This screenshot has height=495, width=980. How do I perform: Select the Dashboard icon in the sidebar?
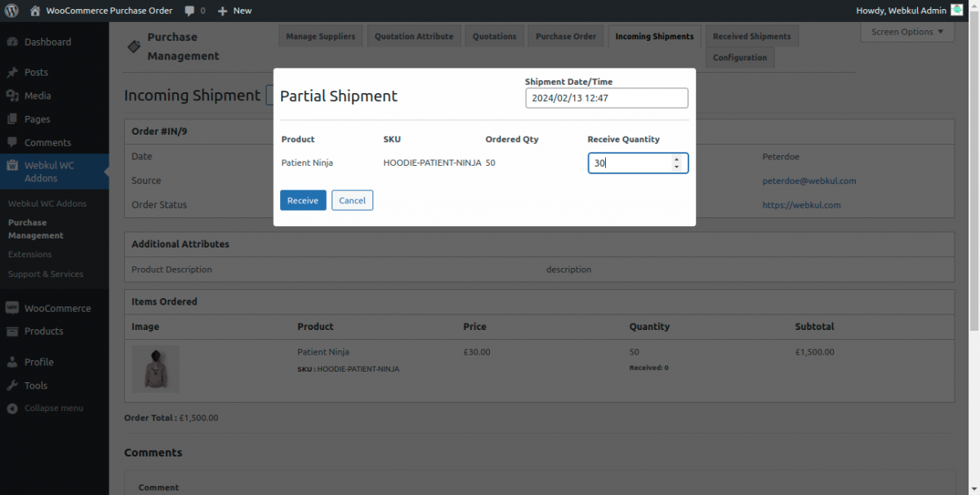[x=11, y=41]
